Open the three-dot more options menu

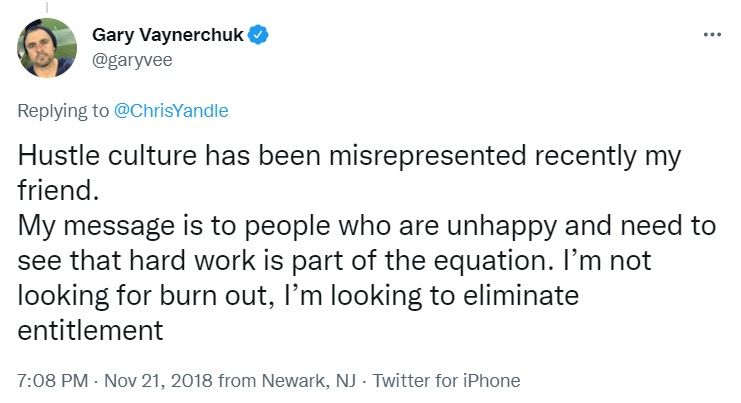(712, 34)
